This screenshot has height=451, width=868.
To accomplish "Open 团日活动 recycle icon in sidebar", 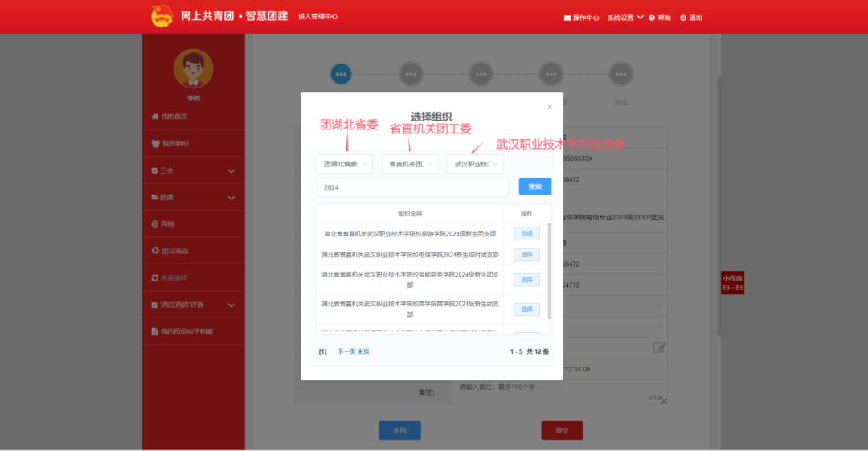I will [155, 251].
